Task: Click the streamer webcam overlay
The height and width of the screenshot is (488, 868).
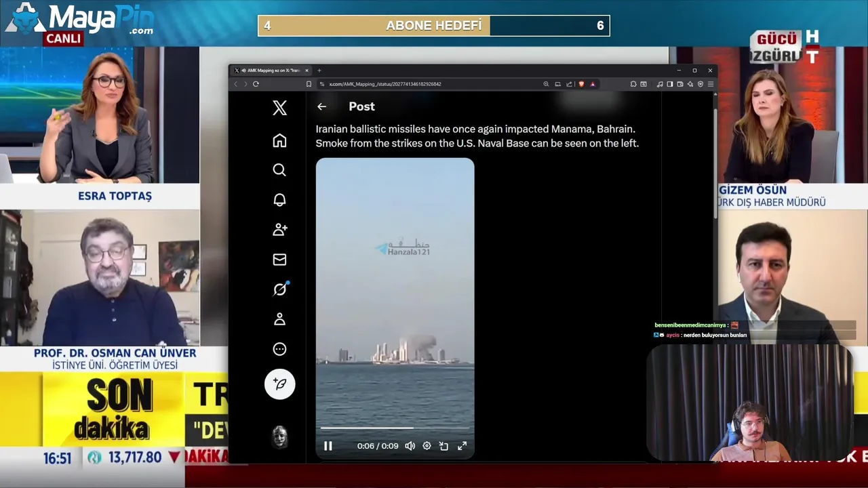Action: [751, 403]
